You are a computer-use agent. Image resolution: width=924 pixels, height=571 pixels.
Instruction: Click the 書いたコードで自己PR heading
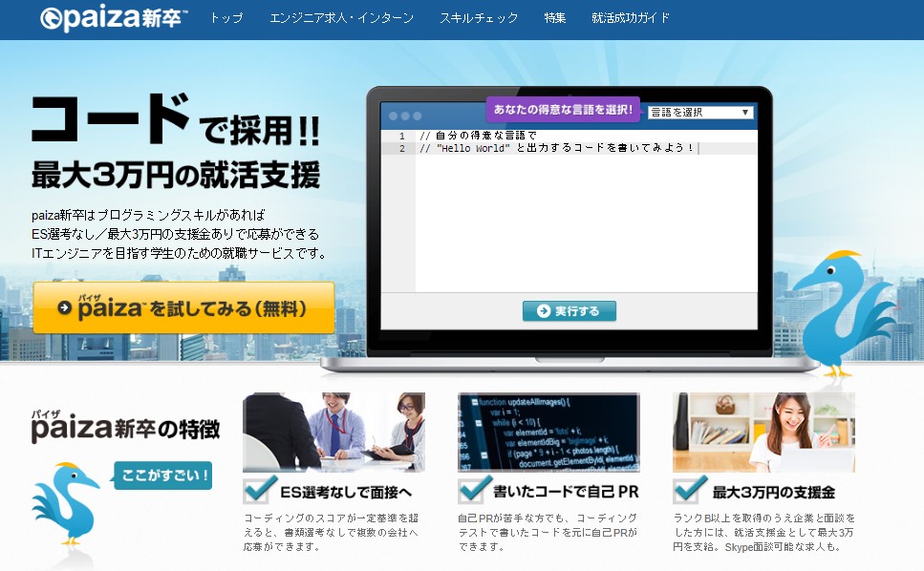[567, 492]
